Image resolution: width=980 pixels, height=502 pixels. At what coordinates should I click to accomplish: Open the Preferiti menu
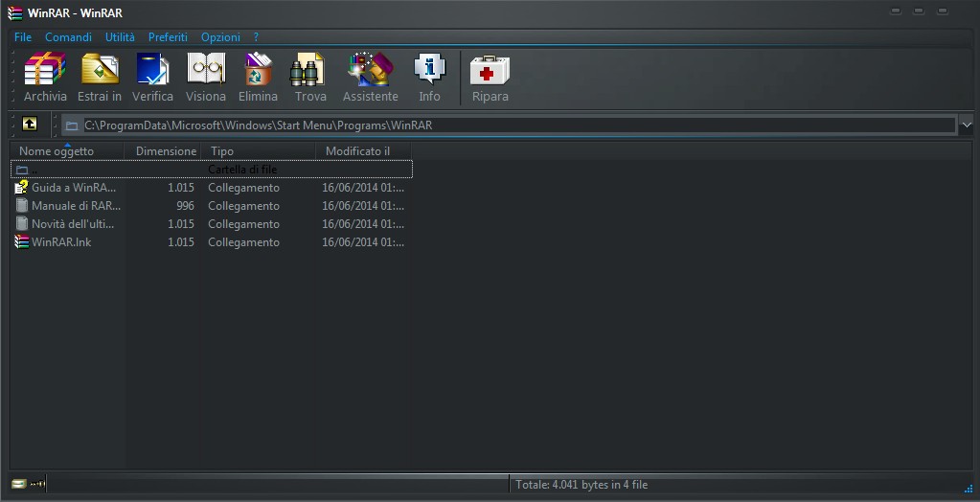(168, 37)
